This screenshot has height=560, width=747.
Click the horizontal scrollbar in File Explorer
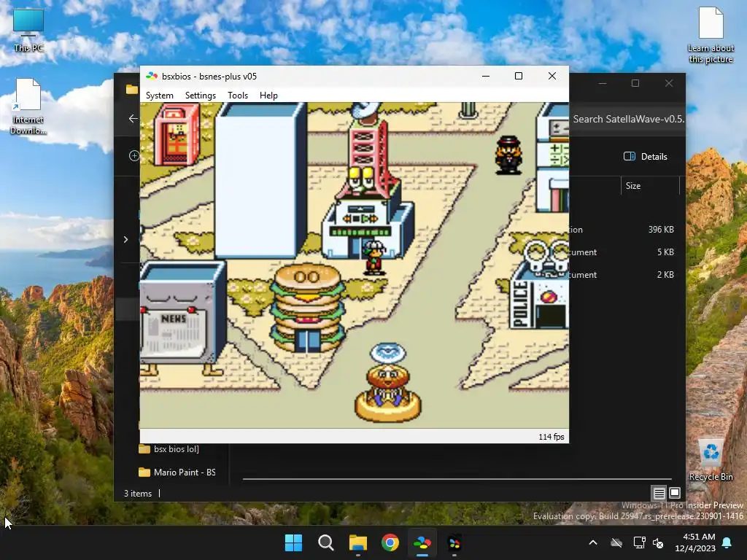tap(457, 479)
